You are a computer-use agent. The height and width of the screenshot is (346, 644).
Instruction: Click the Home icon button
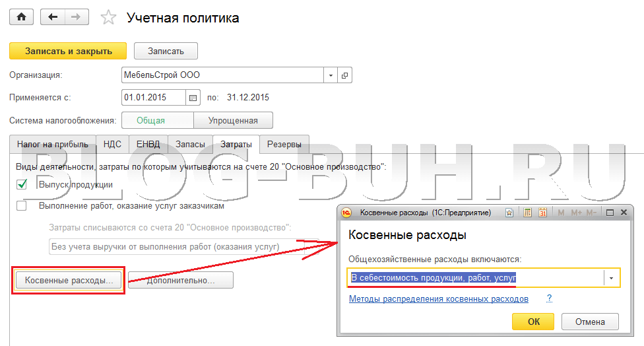pos(20,18)
